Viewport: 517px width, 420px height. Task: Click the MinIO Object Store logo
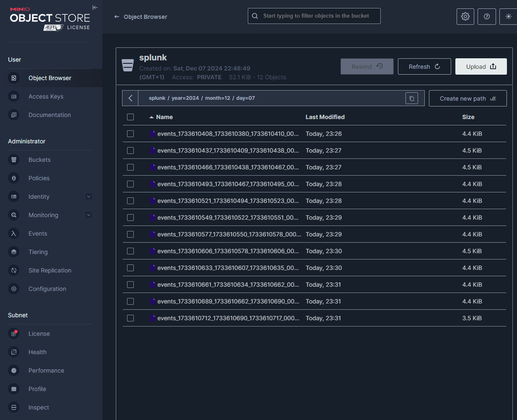click(x=50, y=19)
